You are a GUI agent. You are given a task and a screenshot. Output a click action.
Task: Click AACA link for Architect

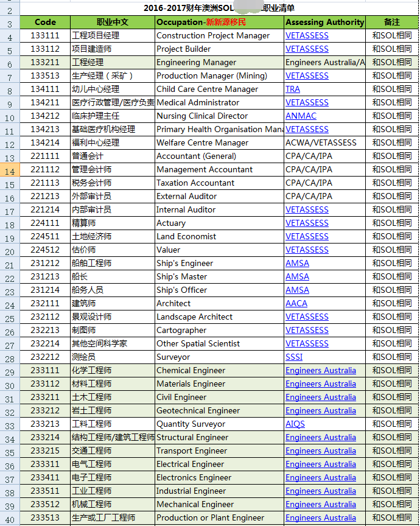pyautogui.click(x=296, y=304)
